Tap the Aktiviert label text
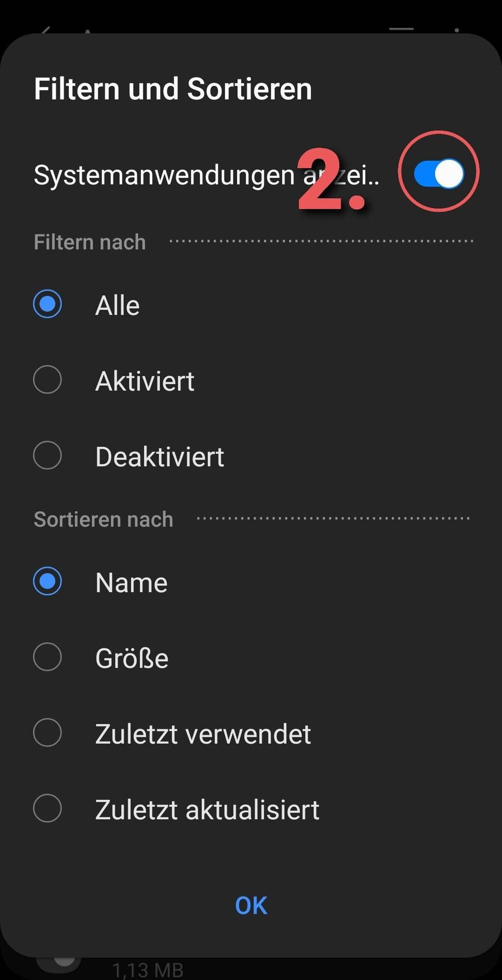Image resolution: width=502 pixels, height=980 pixels. [x=145, y=381]
